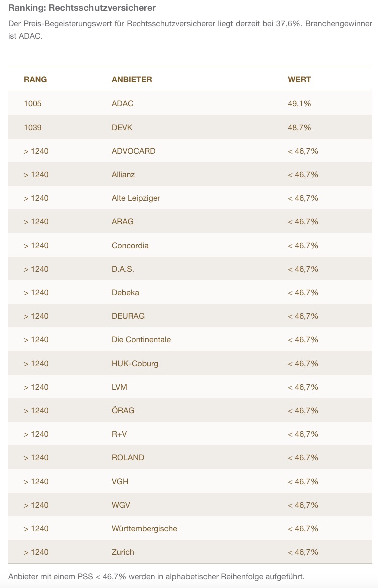Viewport: 378px width, 588px height.
Task: Click the ARAG provider name
Action: tap(123, 221)
